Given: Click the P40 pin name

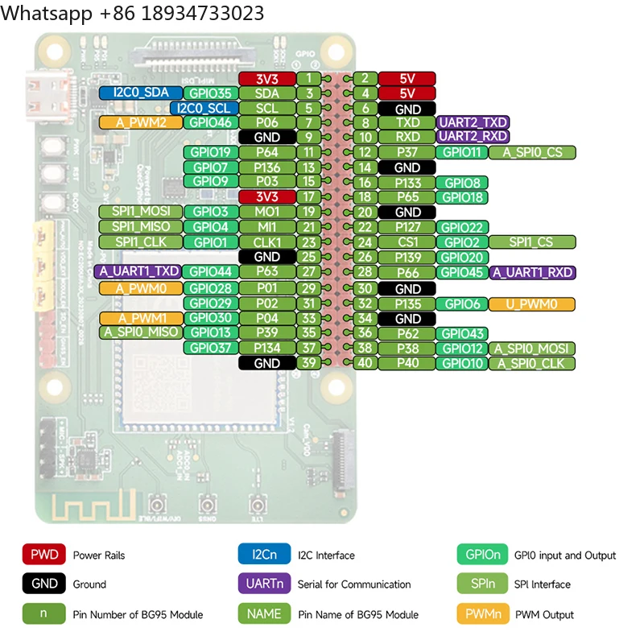Looking at the screenshot, I should [x=407, y=364].
